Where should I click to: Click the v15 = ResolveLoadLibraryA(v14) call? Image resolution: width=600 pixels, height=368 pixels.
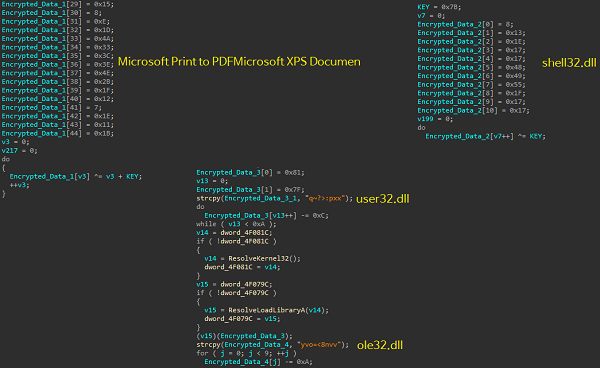point(266,310)
